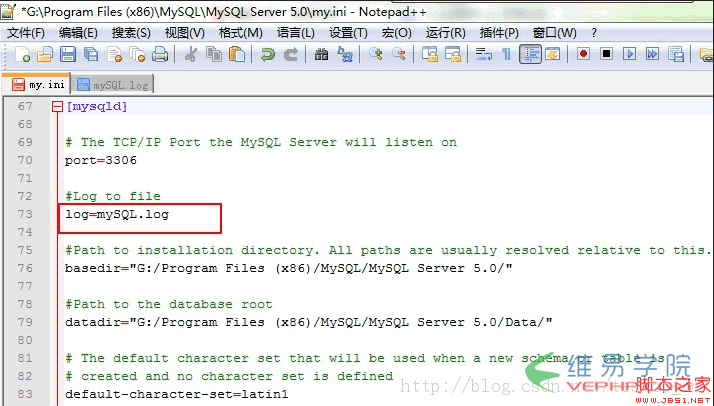Switch to the my.ini tab
This screenshot has height=406, width=714.
(37, 84)
